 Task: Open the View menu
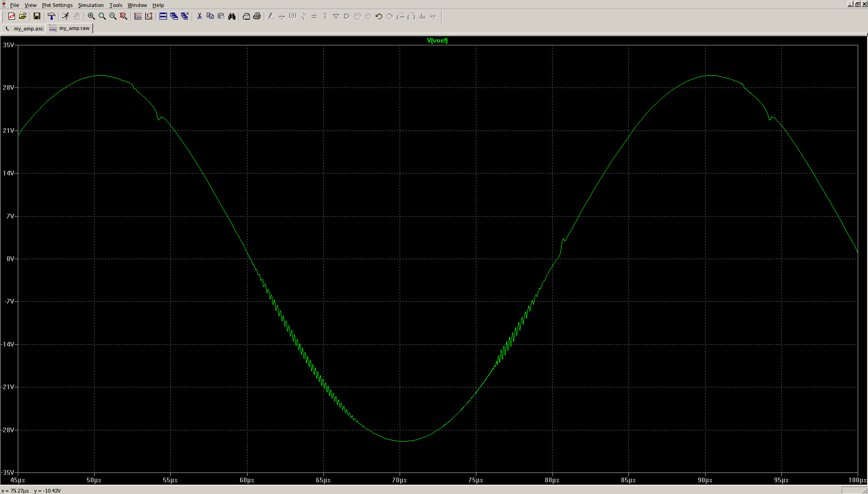point(30,5)
